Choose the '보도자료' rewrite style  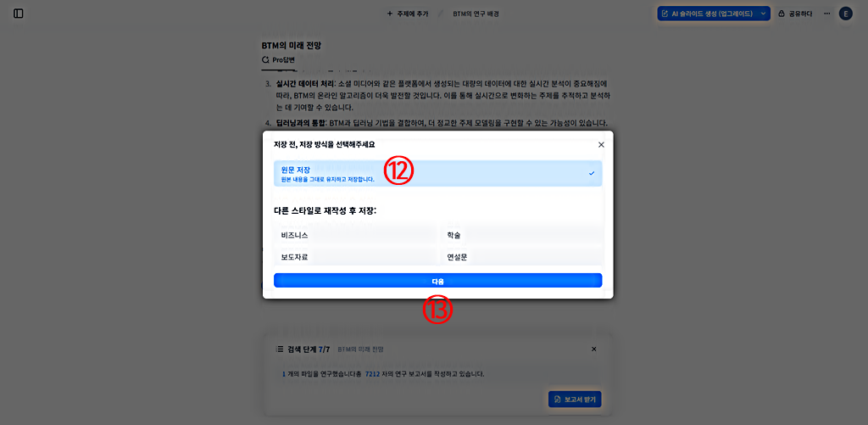354,257
